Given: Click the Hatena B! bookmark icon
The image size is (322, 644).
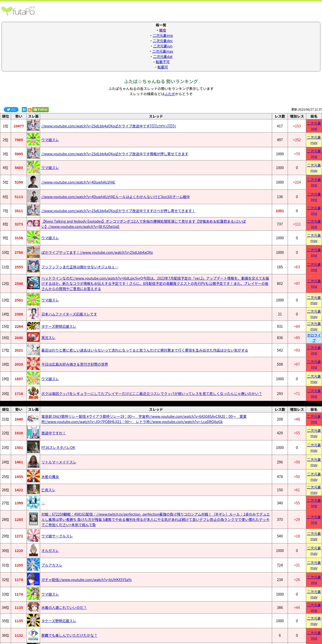Looking at the screenshot, I should 24,110.
